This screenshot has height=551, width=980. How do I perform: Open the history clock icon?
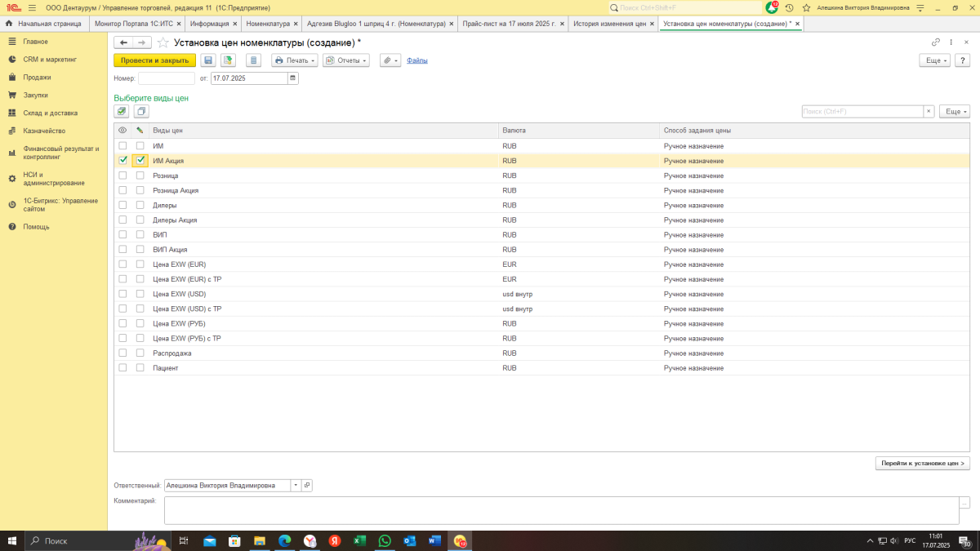coord(789,7)
